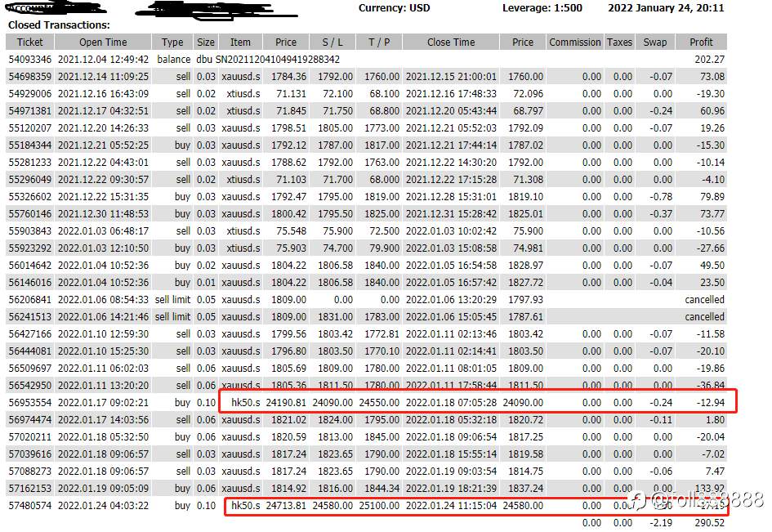Click swap value -0.78

[x=661, y=197]
